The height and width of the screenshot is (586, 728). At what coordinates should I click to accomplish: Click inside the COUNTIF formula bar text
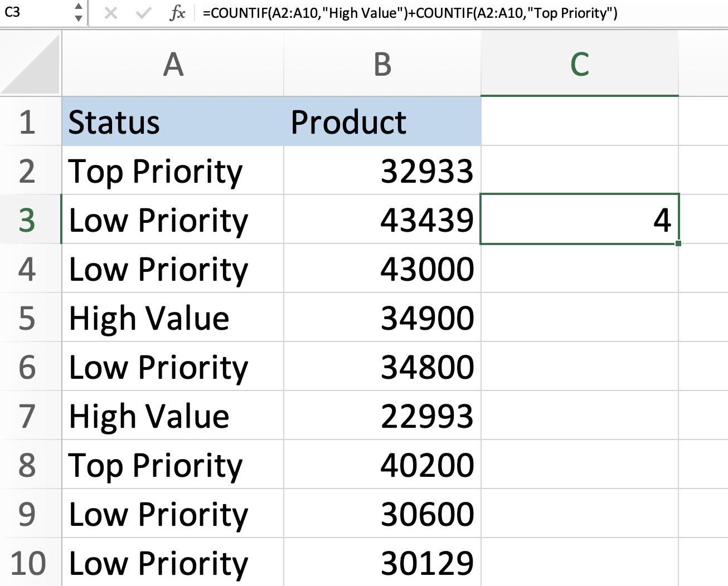(x=410, y=13)
